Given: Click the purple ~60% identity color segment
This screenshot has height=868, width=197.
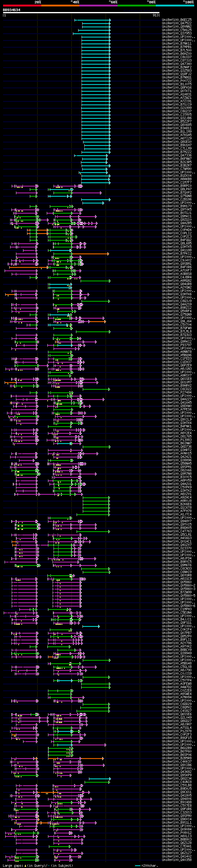Looking at the screenshot, I should pos(99,6).
